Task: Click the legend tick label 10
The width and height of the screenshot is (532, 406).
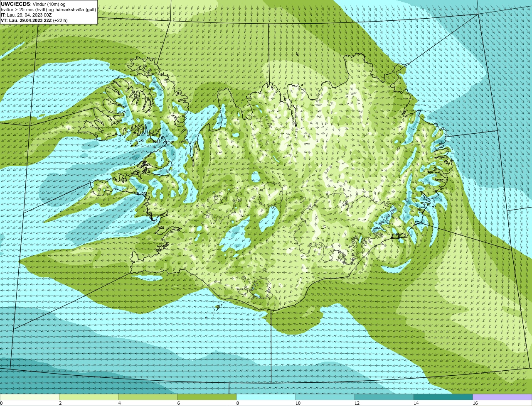Action: click(x=298, y=403)
